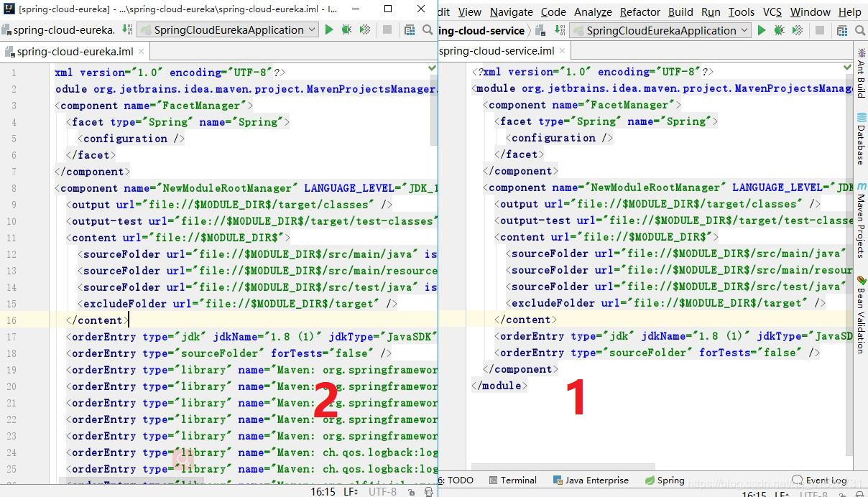The height and width of the screenshot is (497, 868).
Task: Open Search Everywhere in the eureka window
Action: pyautogui.click(x=428, y=29)
